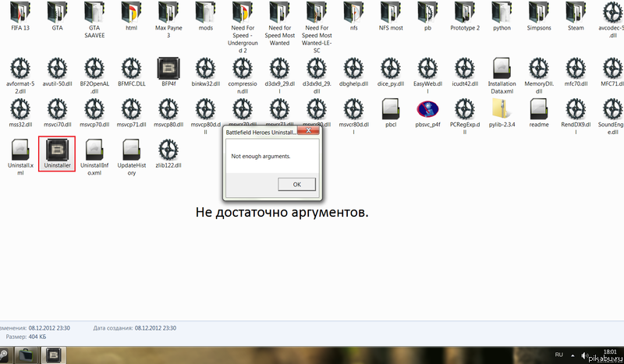The image size is (624, 364).
Task: Select the avutil-50.dll file
Action: tap(57, 72)
